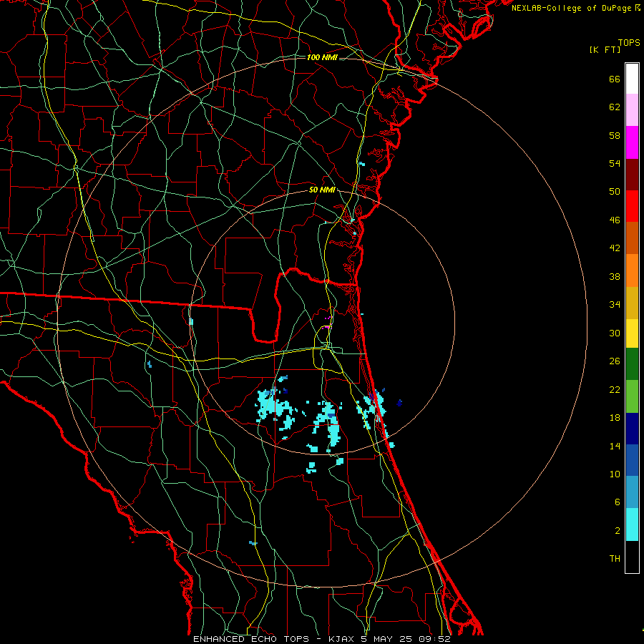This screenshot has height=644, width=644.
Task: Click the legend value '22'
Action: [x=615, y=390]
